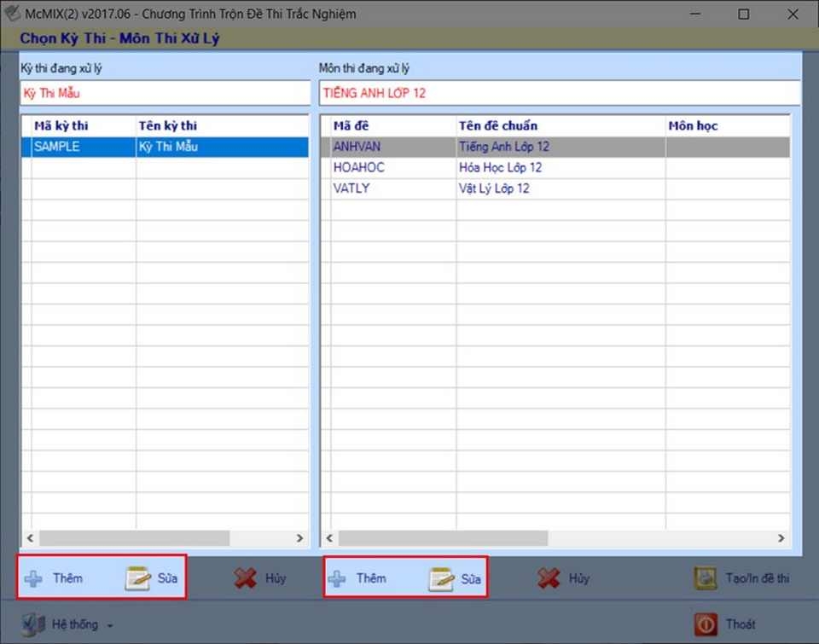Click the red X Hủy icon for subjects
Viewport: 819px width, 644px height.
pos(549,578)
